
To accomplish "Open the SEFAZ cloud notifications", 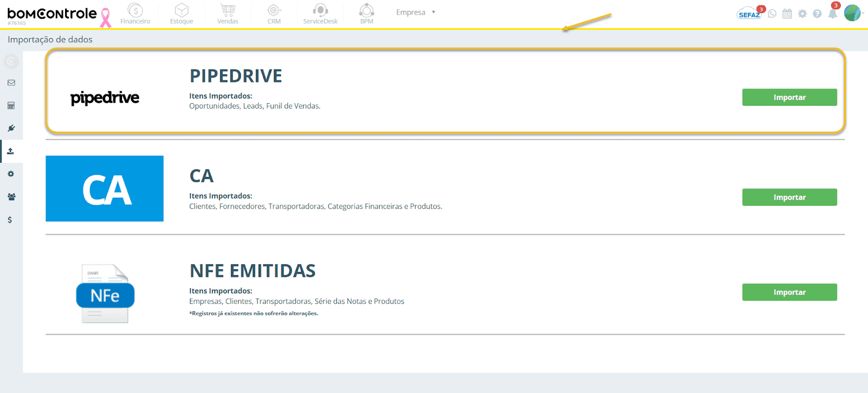I will (x=750, y=13).
